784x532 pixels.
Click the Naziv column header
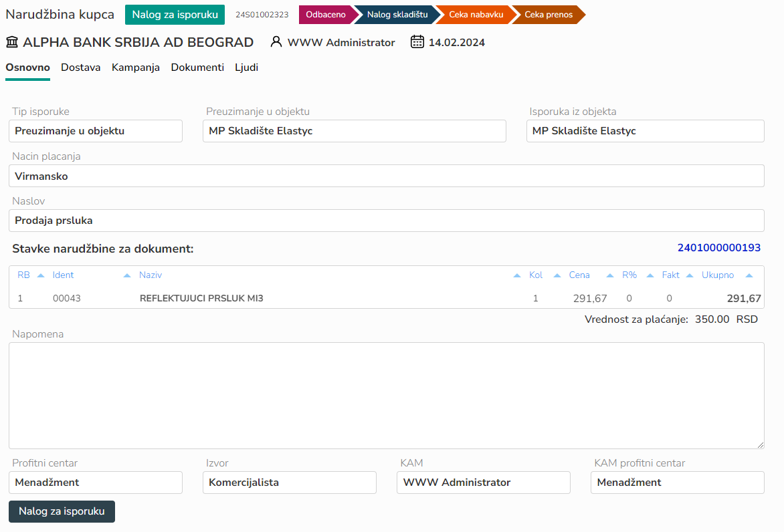pos(151,275)
